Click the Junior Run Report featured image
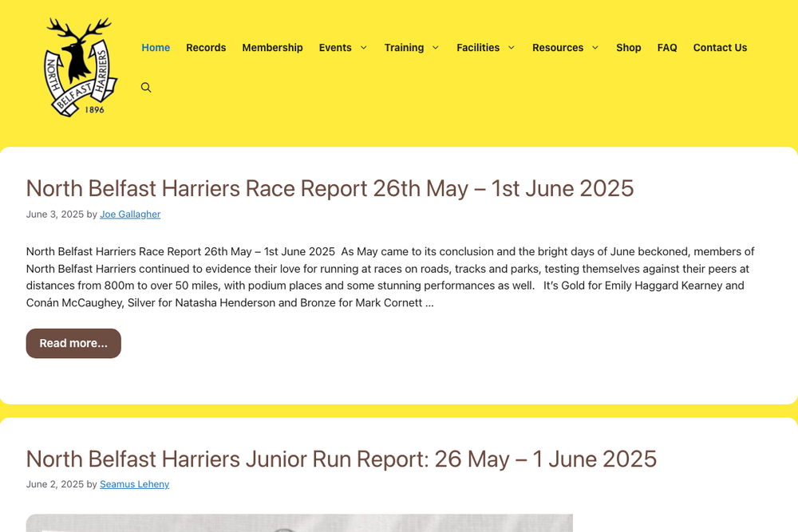This screenshot has height=532, width=798. (299, 523)
